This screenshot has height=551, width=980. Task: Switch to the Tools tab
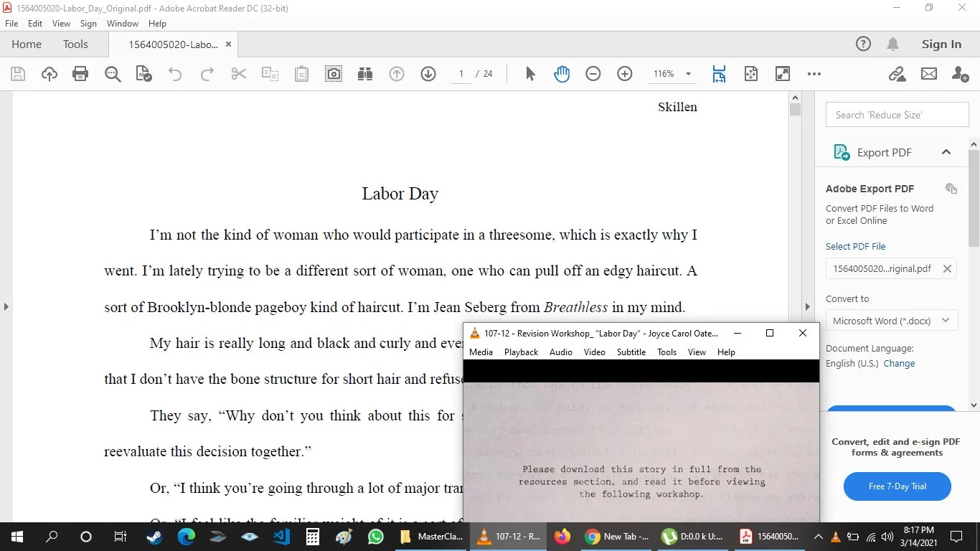tap(75, 44)
